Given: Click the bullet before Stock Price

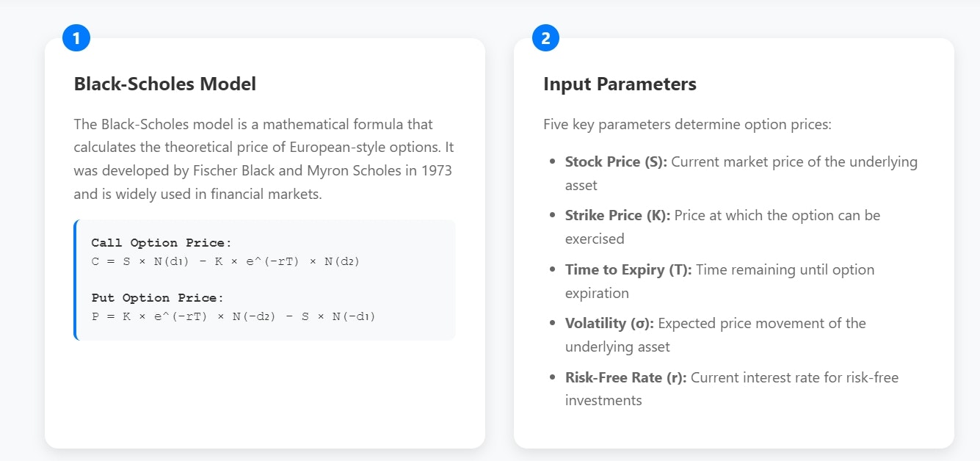Looking at the screenshot, I should (552, 161).
